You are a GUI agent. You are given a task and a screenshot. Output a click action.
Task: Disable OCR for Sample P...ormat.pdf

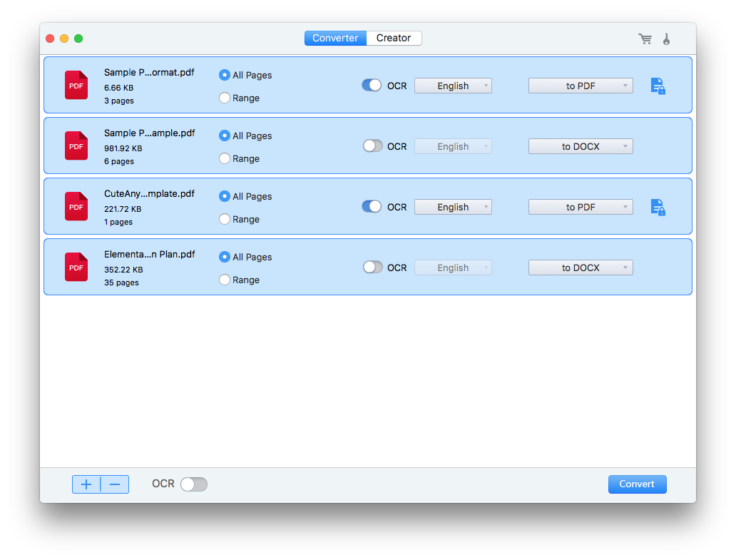372,84
